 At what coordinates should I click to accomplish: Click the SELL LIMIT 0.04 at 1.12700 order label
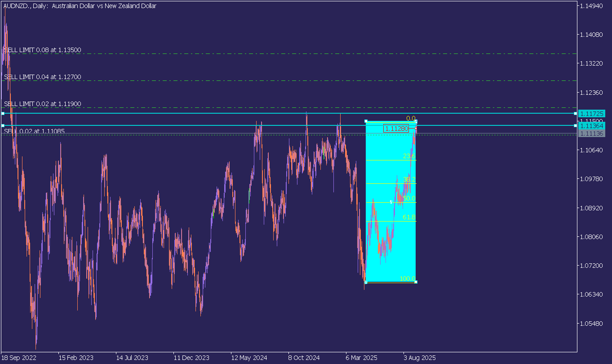click(43, 77)
